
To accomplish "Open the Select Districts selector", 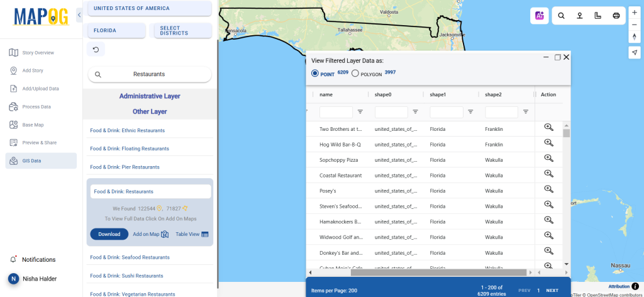I will click(x=183, y=30).
